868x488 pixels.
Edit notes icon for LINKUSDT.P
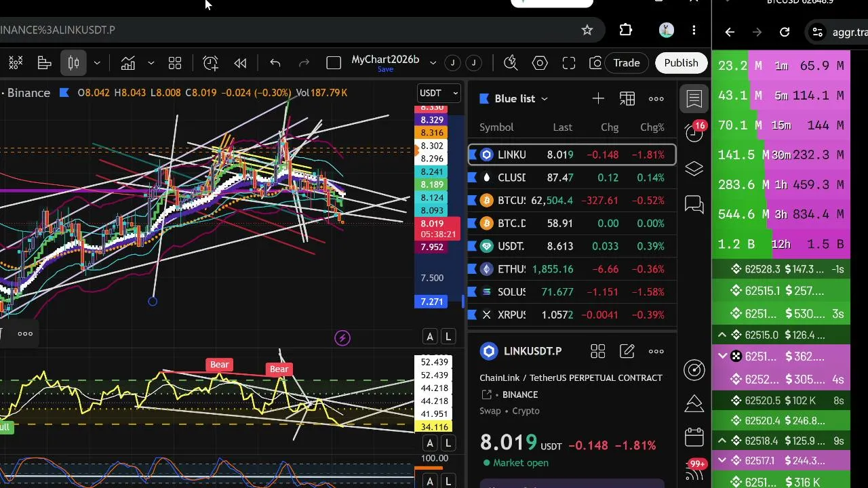pyautogui.click(x=627, y=351)
